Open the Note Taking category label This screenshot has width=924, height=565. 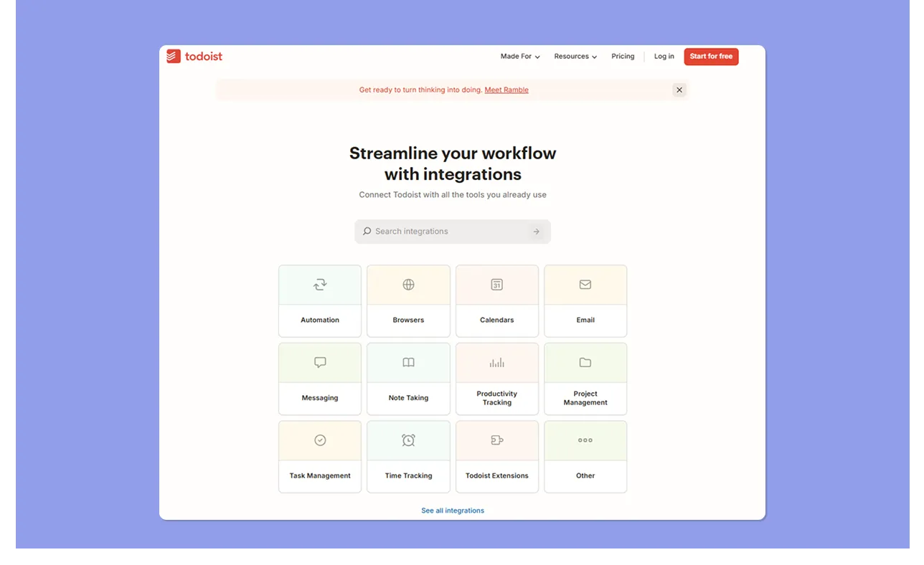click(408, 398)
